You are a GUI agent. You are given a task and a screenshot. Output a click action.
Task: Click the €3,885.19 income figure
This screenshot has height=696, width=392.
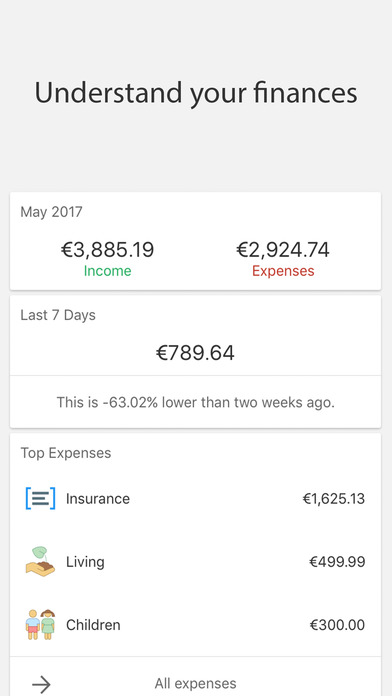[107, 249]
